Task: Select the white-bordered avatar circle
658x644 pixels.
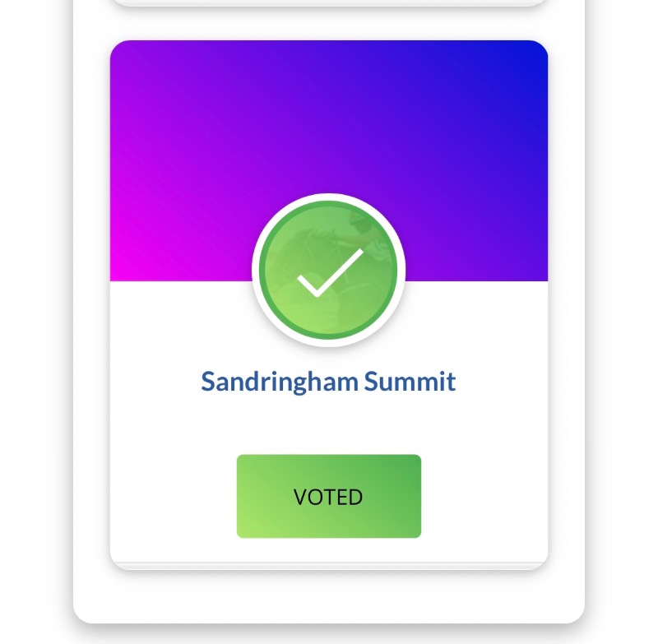Action: pos(328,271)
